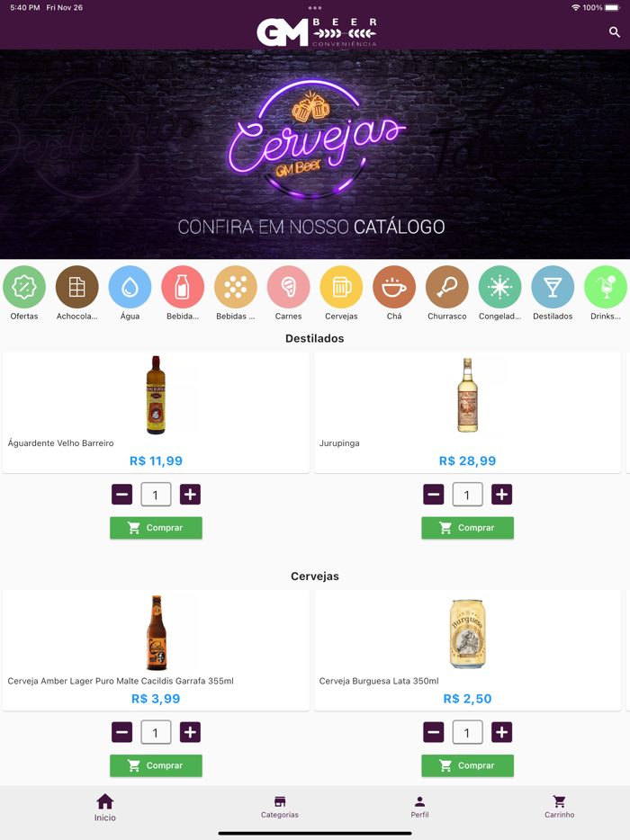Open the Congelados snowflake category
Screen dimensions: 630x840
499,287
